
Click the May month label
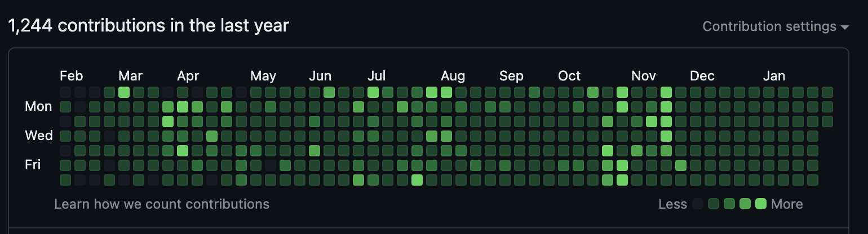[263, 76]
